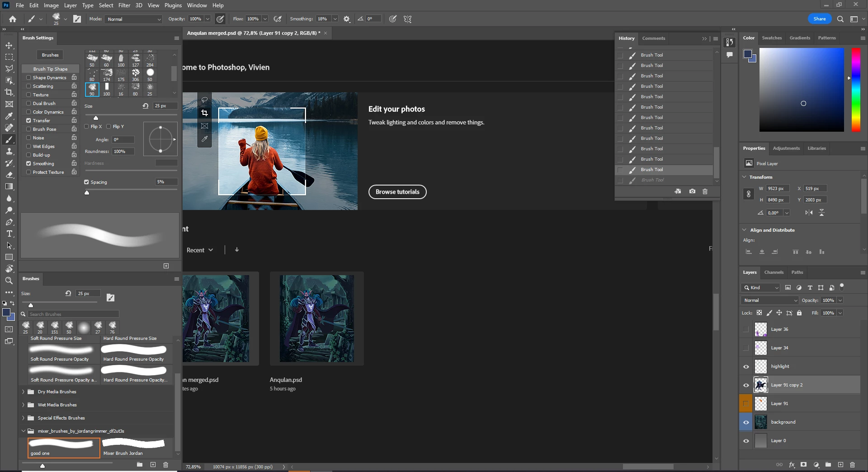
Task: Open the Flow value dropdown
Action: tap(265, 19)
